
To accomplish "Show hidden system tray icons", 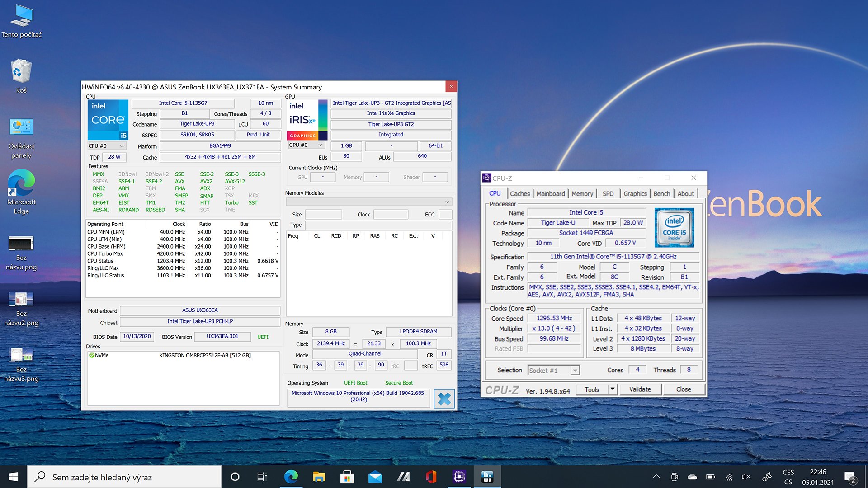I will (x=656, y=477).
